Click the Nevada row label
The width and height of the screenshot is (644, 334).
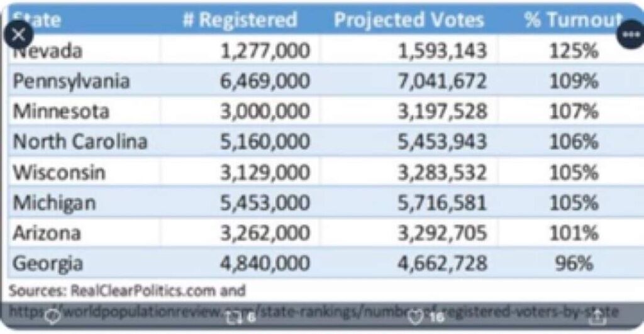(48, 51)
